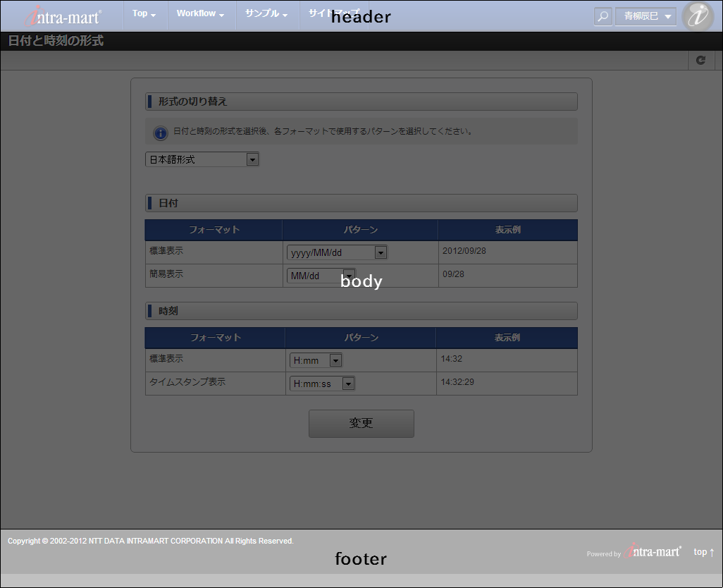Open the サイトマップ menu item
Image resolution: width=723 pixels, height=588 pixels.
[334, 13]
